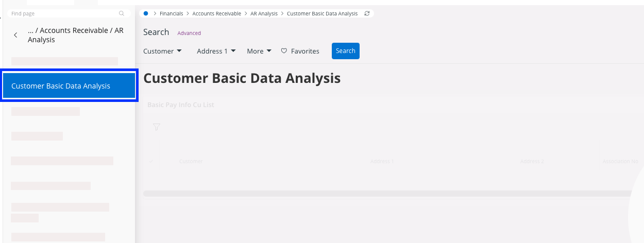The height and width of the screenshot is (243, 644).
Task: Click the horizontal scrollbar under the table
Action: tap(386, 194)
